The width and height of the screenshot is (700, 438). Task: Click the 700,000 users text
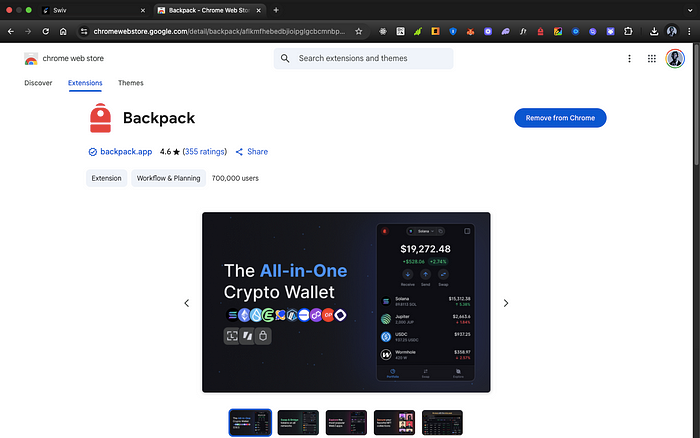click(x=235, y=178)
